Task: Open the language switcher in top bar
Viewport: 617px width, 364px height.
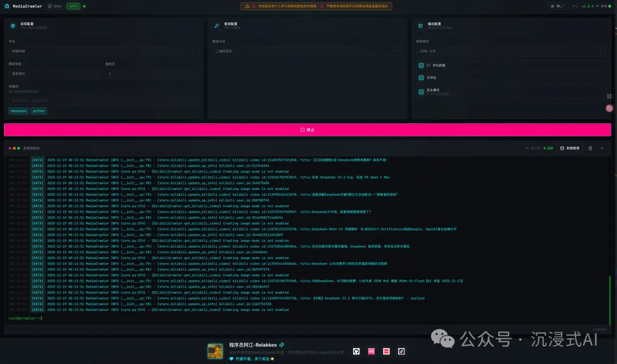Action: pyautogui.click(x=558, y=6)
